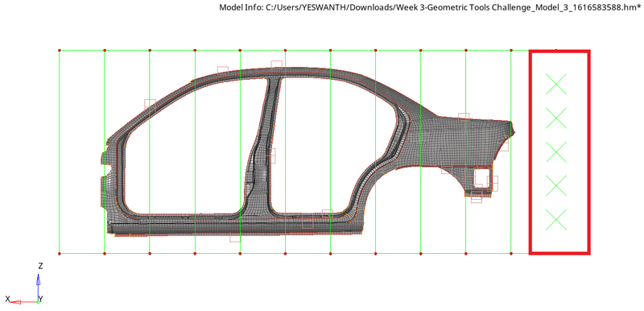
Task: Pick the red point atop the highlighted rectangle
Action: [x=556, y=50]
